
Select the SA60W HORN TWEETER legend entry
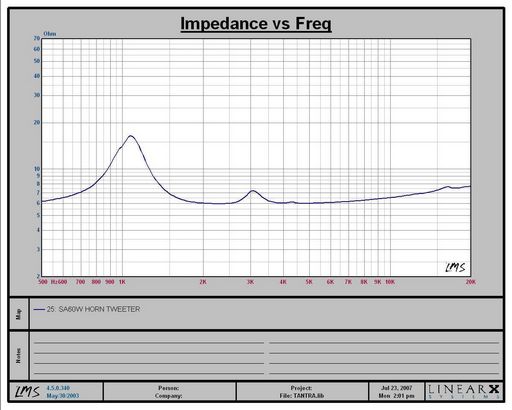pos(93,309)
